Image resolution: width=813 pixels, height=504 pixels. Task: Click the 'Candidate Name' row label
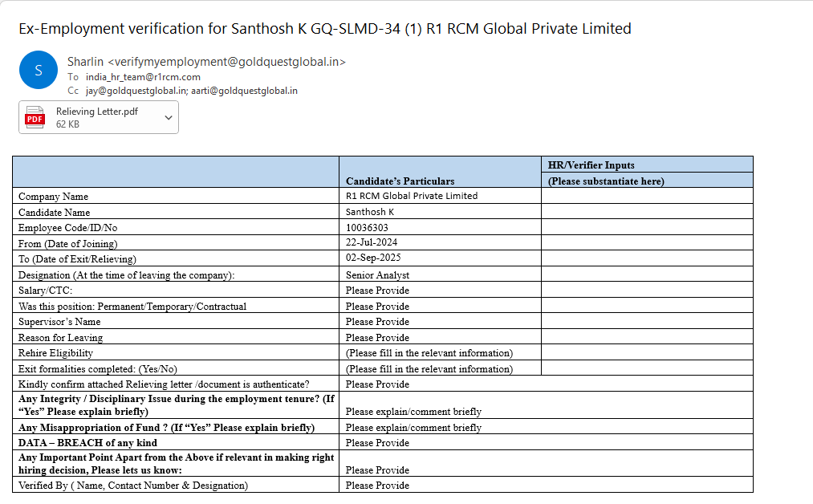[54, 213]
